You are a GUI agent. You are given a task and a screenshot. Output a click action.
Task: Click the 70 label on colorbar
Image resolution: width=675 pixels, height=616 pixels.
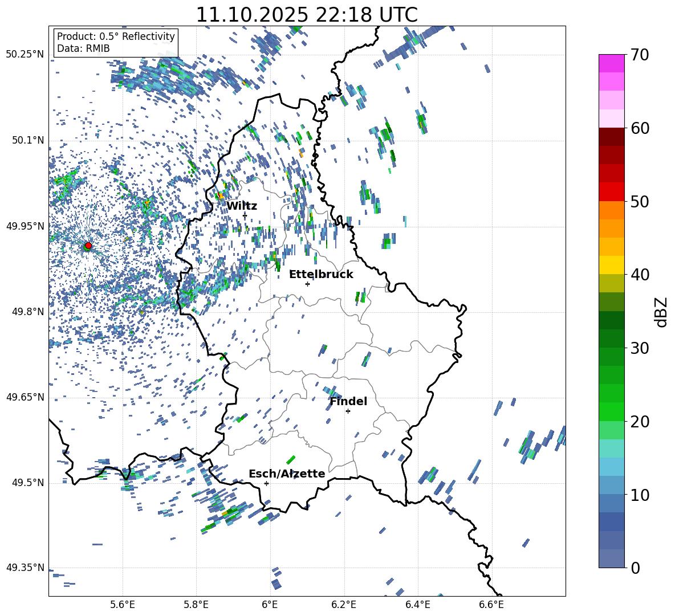pos(640,55)
